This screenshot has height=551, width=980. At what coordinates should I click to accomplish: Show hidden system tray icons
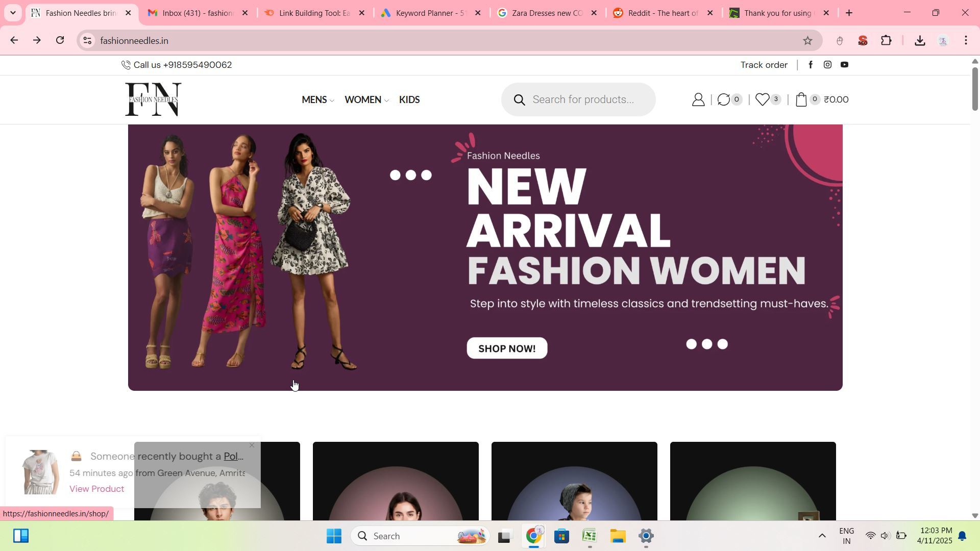[822, 536]
